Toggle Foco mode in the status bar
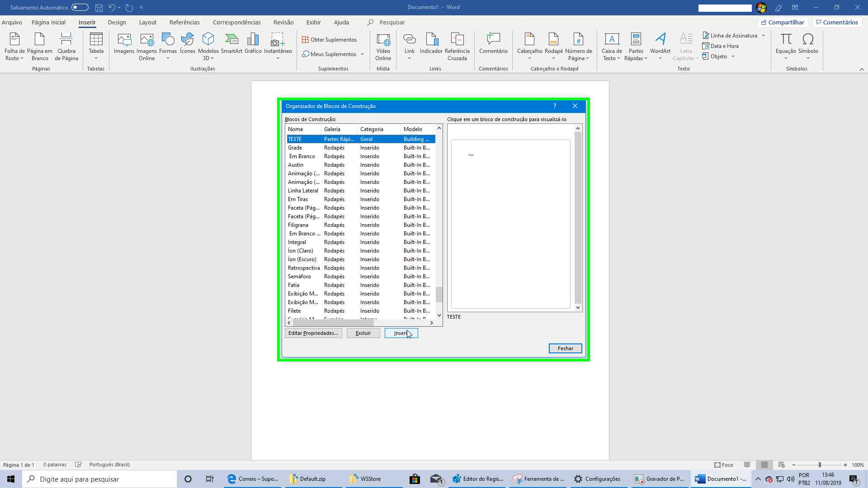 click(x=723, y=465)
